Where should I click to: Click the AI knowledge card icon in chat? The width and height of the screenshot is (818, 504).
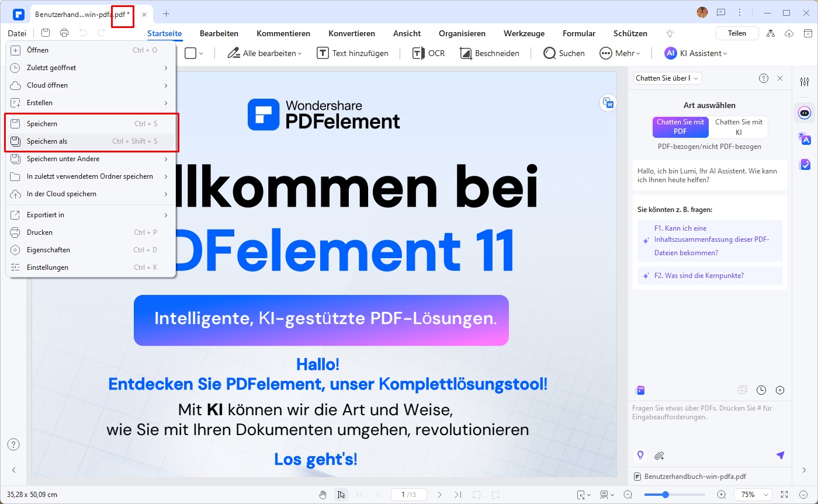640,390
